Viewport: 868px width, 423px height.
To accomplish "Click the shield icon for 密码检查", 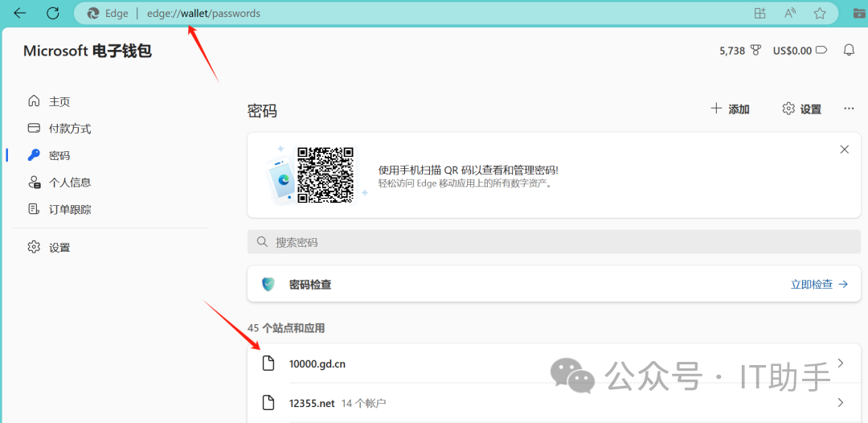I will 268,285.
